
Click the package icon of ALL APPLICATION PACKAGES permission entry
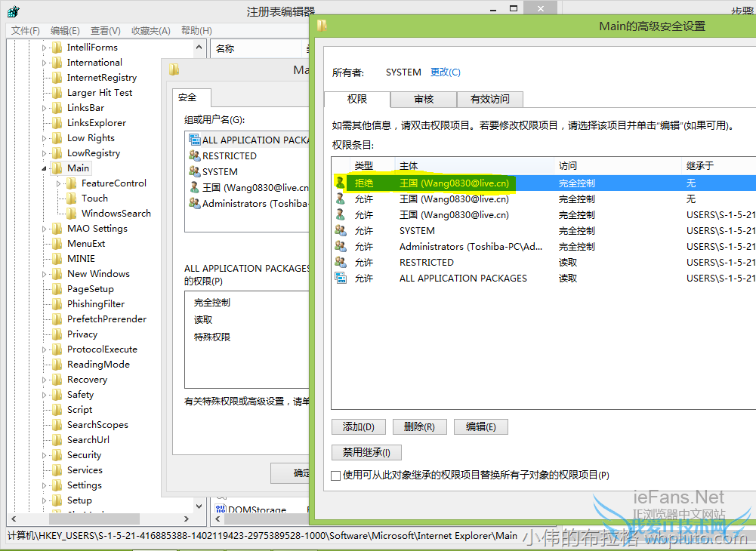(x=341, y=279)
